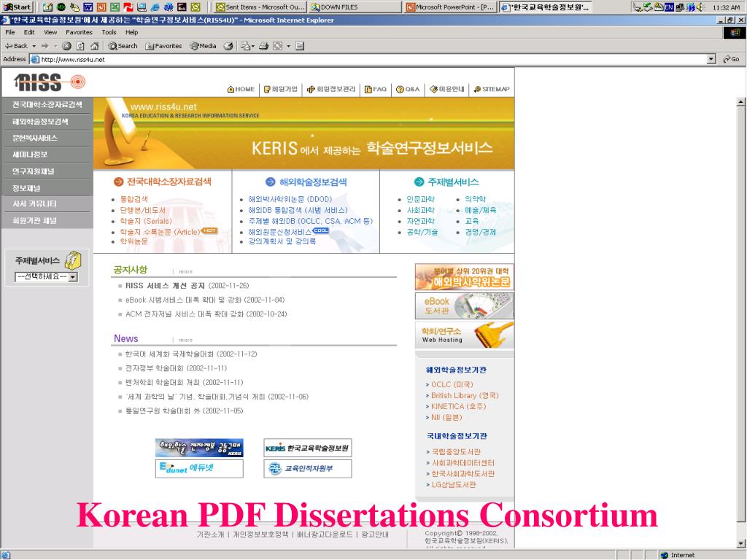Launch Internet Explorer from quick launch

tap(155, 7)
